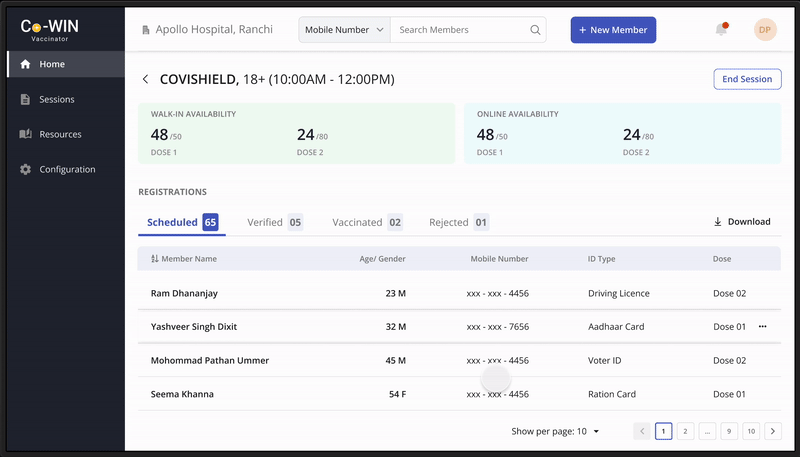Click the search magnifier icon
This screenshot has height=457, width=800.
tap(535, 30)
